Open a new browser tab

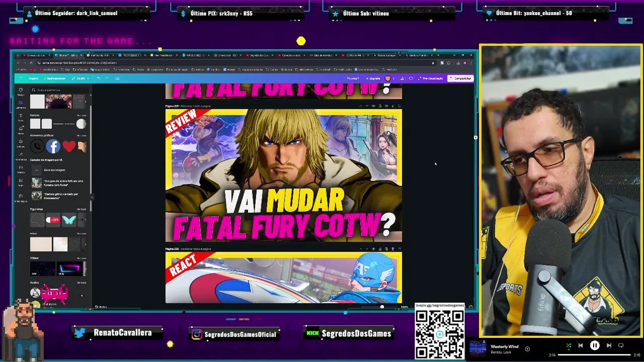438,55
